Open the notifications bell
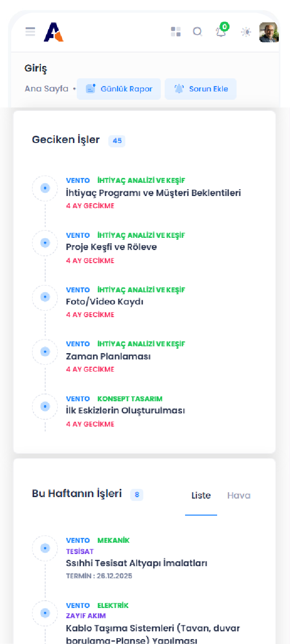 (x=220, y=32)
